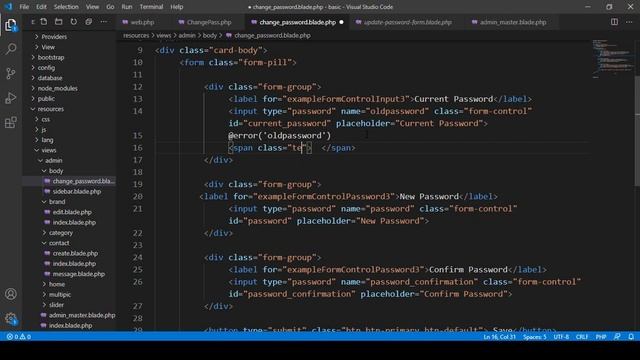Open the Explorer view in activity bar
This screenshot has width=640, height=360.
coord(11,25)
